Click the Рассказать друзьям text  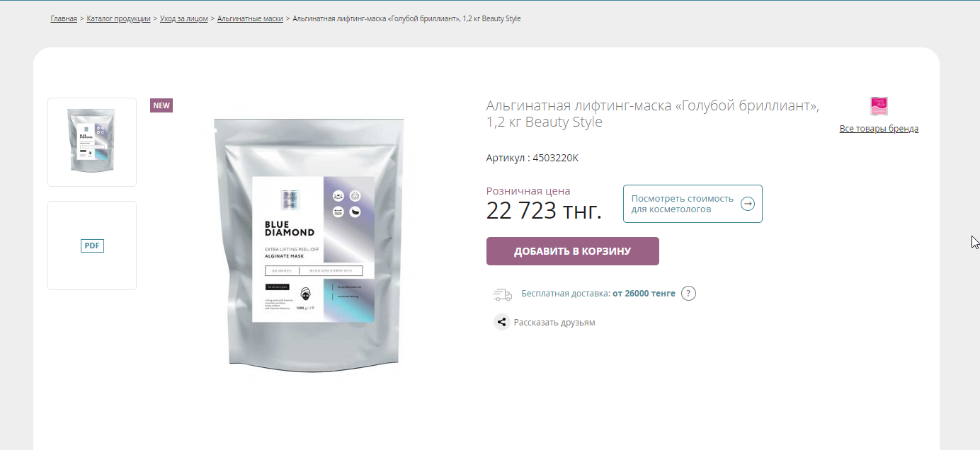click(554, 323)
